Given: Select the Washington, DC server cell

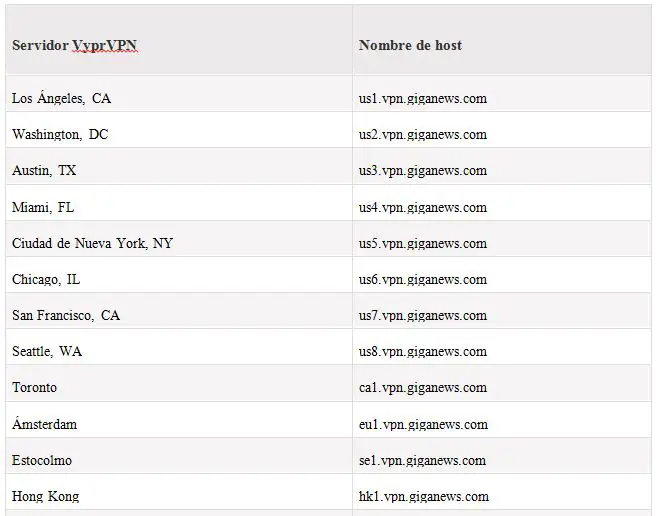Looking at the screenshot, I should [x=60, y=134].
